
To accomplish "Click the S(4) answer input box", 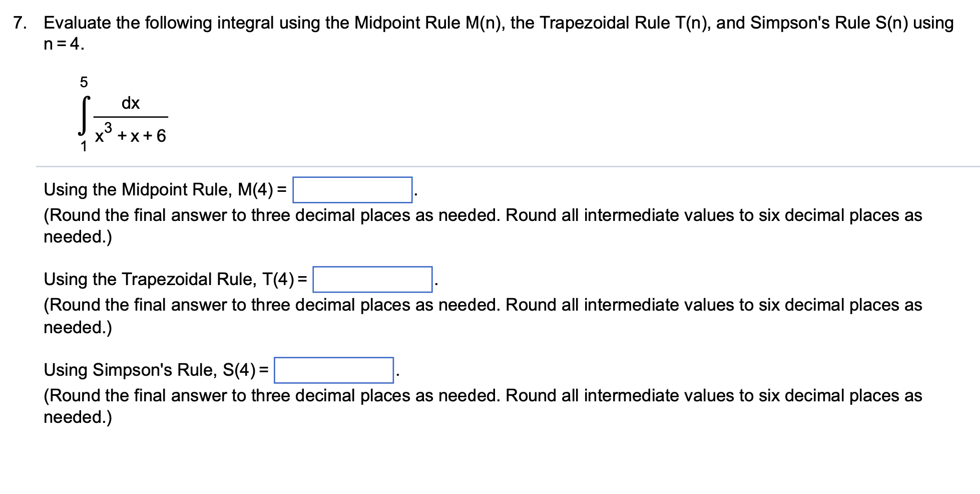I will (334, 371).
